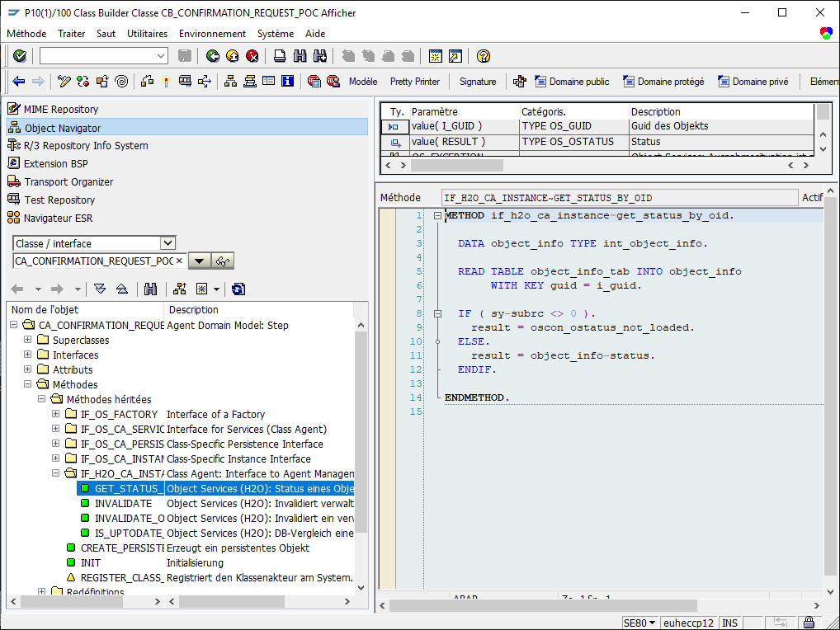Click the Print icon in standard toolbar

[280, 56]
